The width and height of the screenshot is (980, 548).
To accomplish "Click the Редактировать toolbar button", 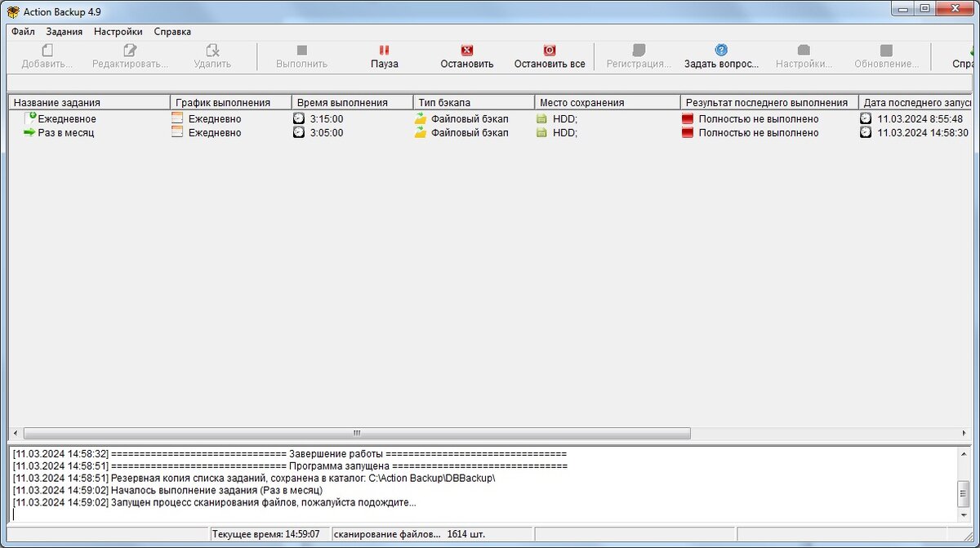I will 130,56.
